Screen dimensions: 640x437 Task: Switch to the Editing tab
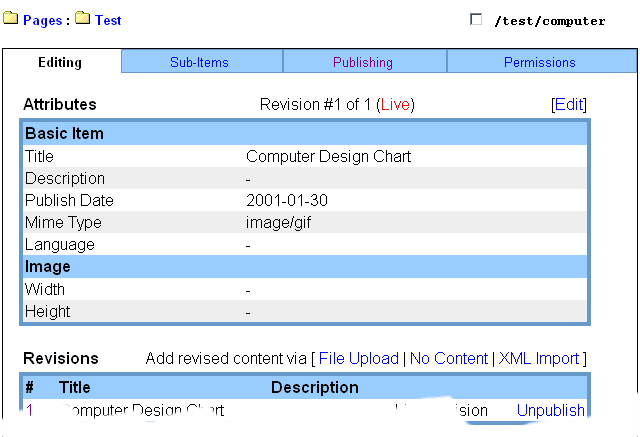pyautogui.click(x=60, y=62)
